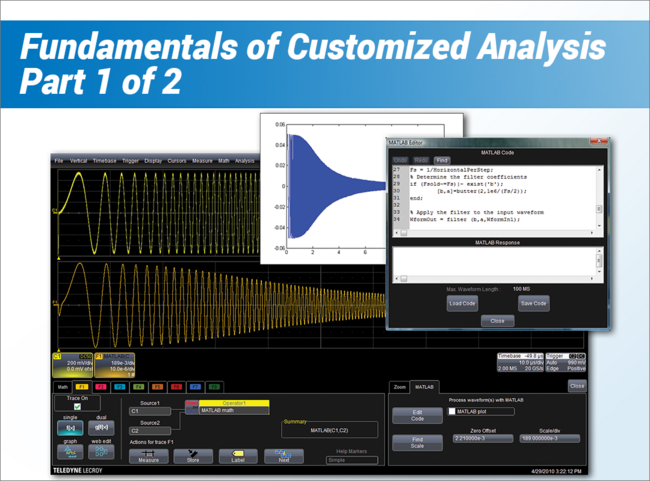Image resolution: width=650 pixels, height=481 pixels.
Task: Click the Save Code button
Action: tap(533, 303)
